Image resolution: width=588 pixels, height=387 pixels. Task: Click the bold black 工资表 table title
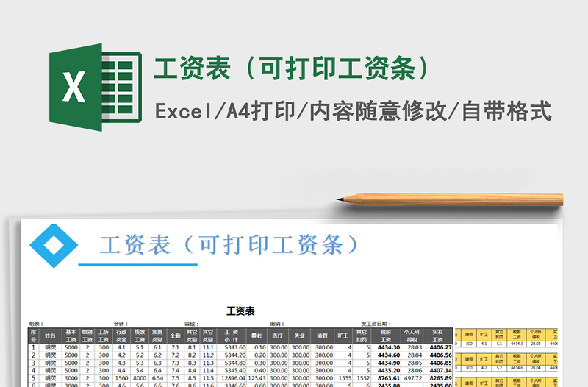click(x=240, y=310)
